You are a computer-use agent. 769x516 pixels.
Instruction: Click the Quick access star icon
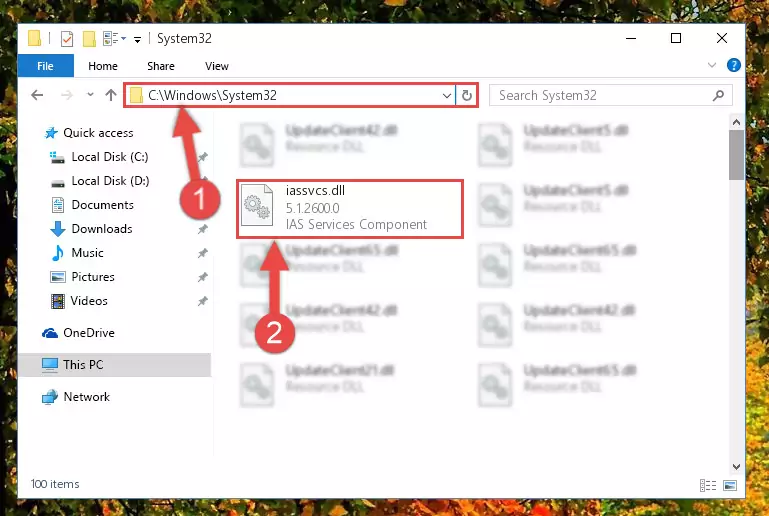(51, 133)
